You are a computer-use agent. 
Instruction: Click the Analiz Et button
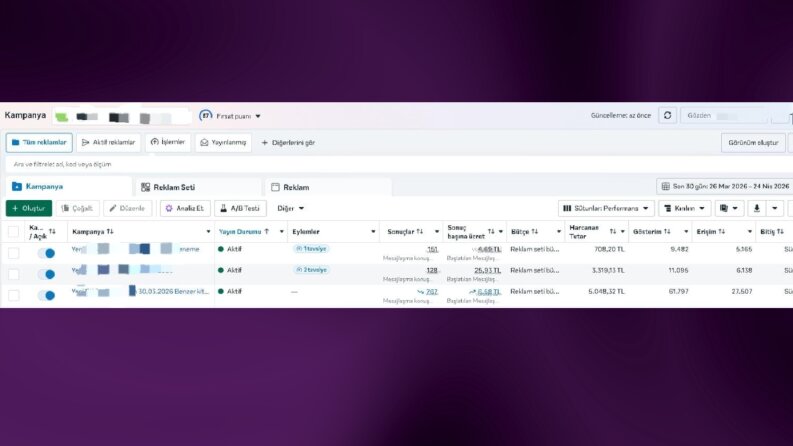coord(185,208)
